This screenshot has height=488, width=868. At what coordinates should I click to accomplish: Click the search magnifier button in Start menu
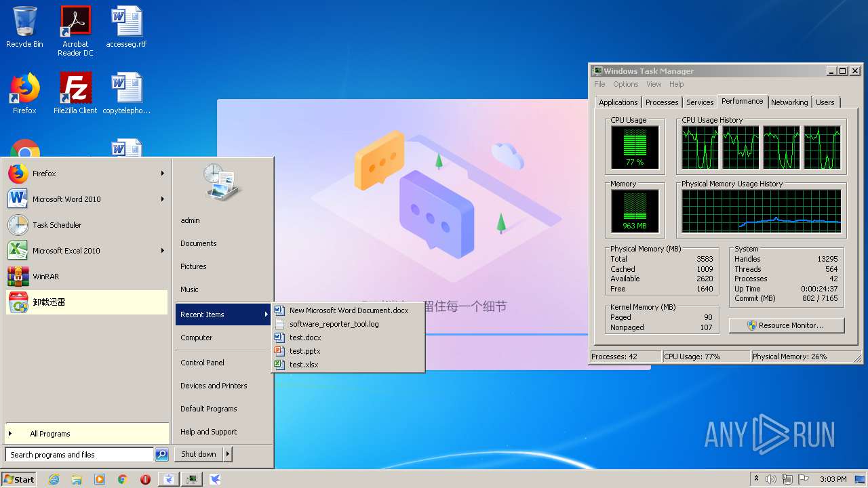[161, 455]
